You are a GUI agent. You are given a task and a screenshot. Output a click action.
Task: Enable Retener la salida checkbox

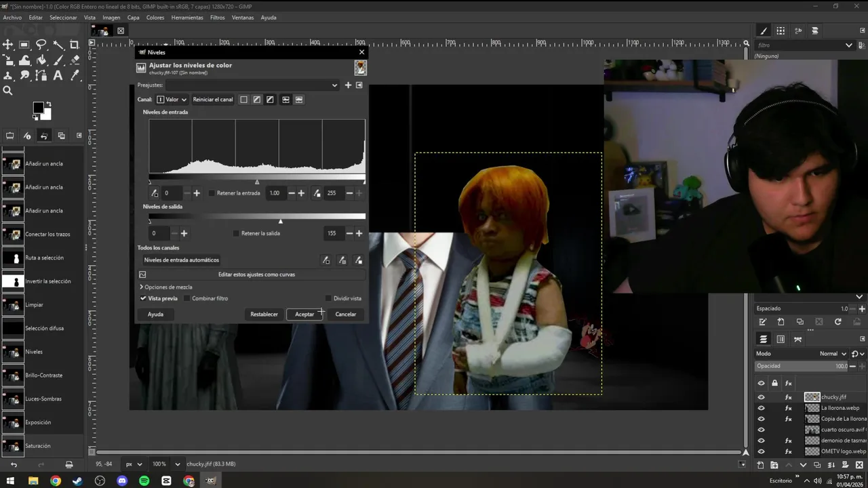(236, 233)
